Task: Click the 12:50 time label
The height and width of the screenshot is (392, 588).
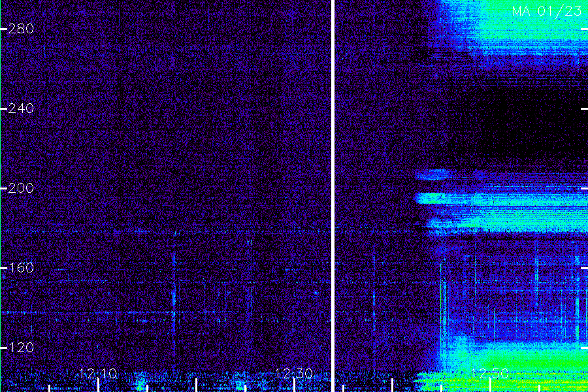Action: (x=490, y=374)
